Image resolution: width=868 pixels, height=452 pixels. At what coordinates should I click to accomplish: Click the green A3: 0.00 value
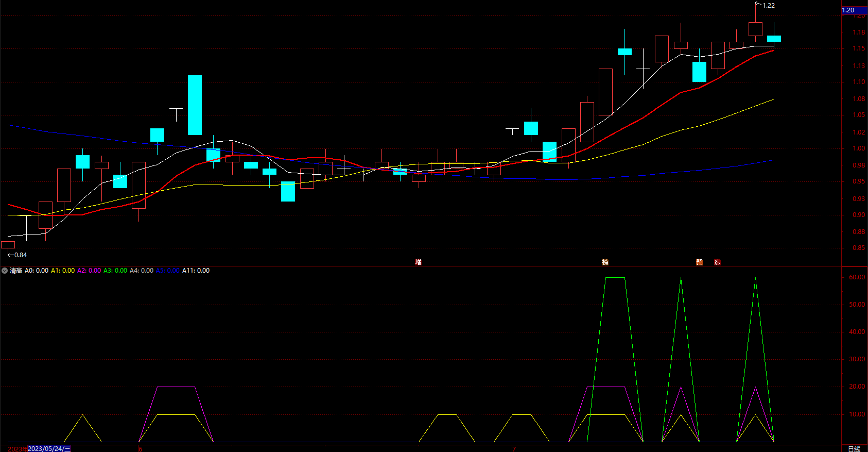pos(115,271)
